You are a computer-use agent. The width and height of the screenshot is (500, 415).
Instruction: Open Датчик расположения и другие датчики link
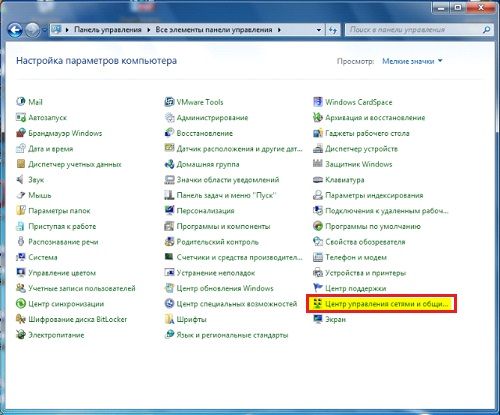(x=239, y=149)
